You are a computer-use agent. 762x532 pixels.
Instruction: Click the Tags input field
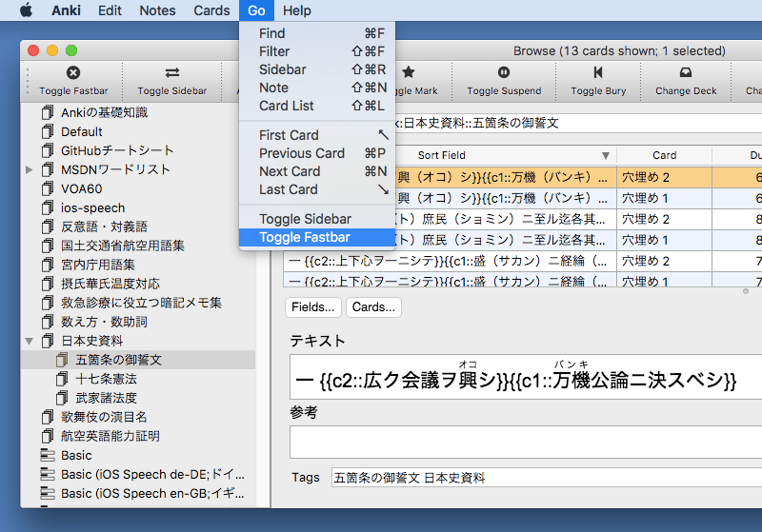click(547, 478)
